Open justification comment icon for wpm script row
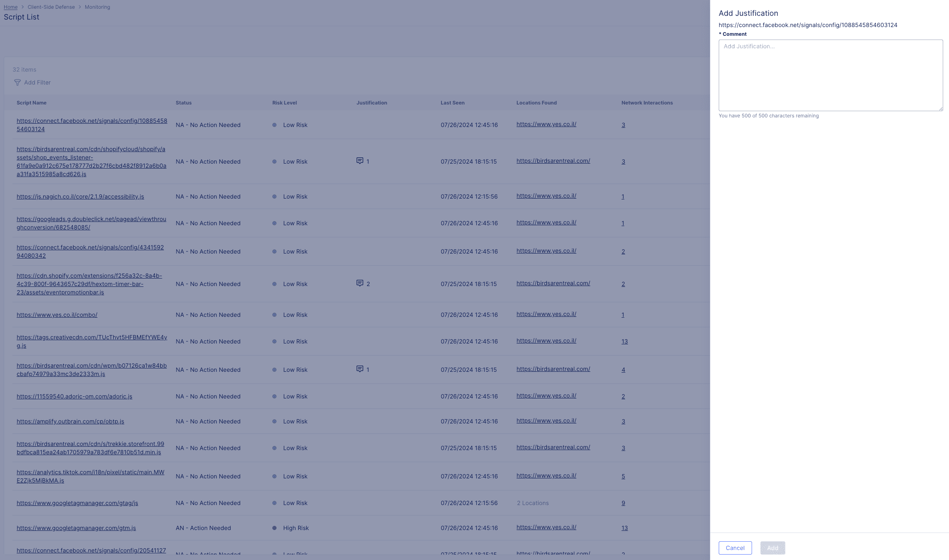The image size is (949, 560). [360, 369]
